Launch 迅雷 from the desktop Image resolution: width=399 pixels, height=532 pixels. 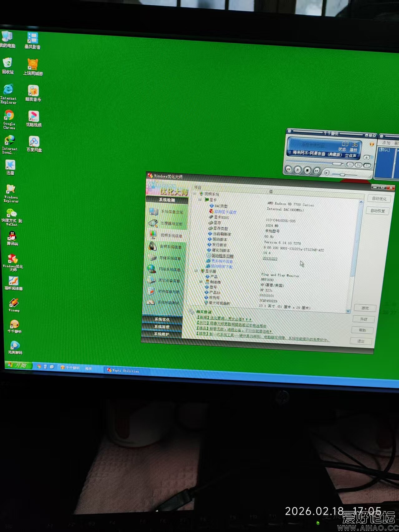coord(10,167)
